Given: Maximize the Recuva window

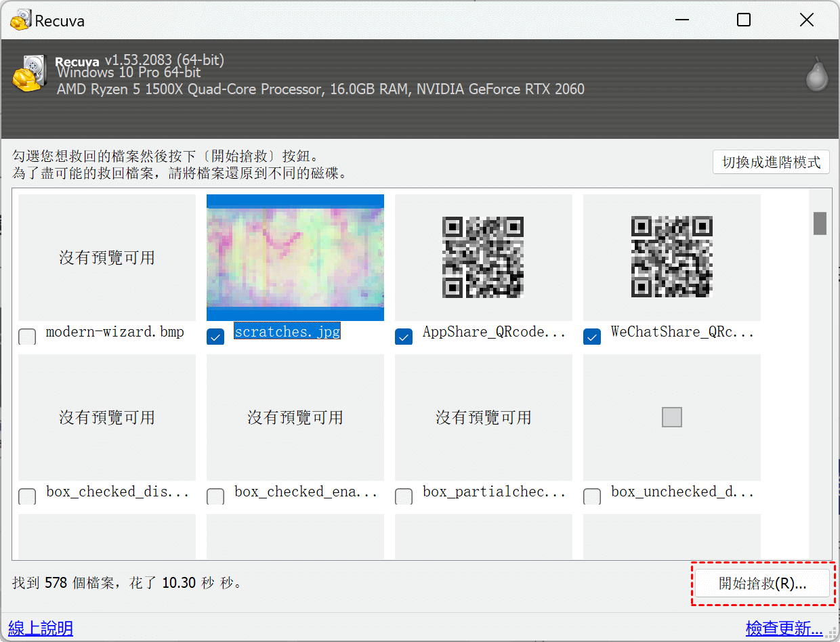Looking at the screenshot, I should pyautogui.click(x=744, y=20).
